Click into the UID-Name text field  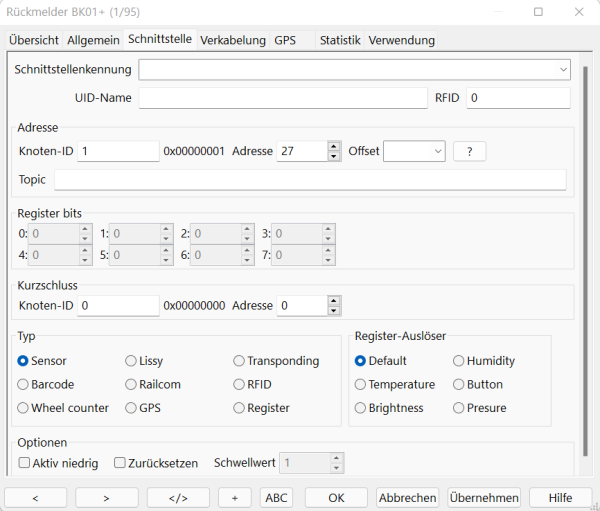pos(283,98)
